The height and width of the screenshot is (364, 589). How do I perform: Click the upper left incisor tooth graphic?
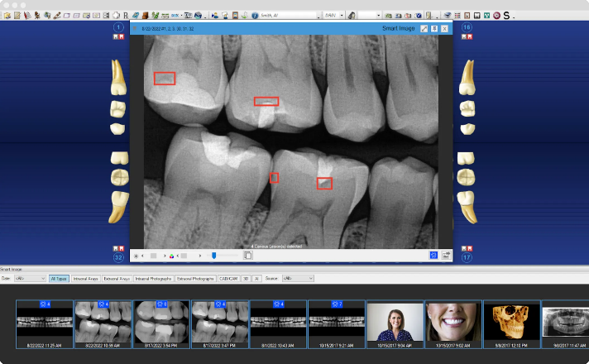click(x=119, y=79)
